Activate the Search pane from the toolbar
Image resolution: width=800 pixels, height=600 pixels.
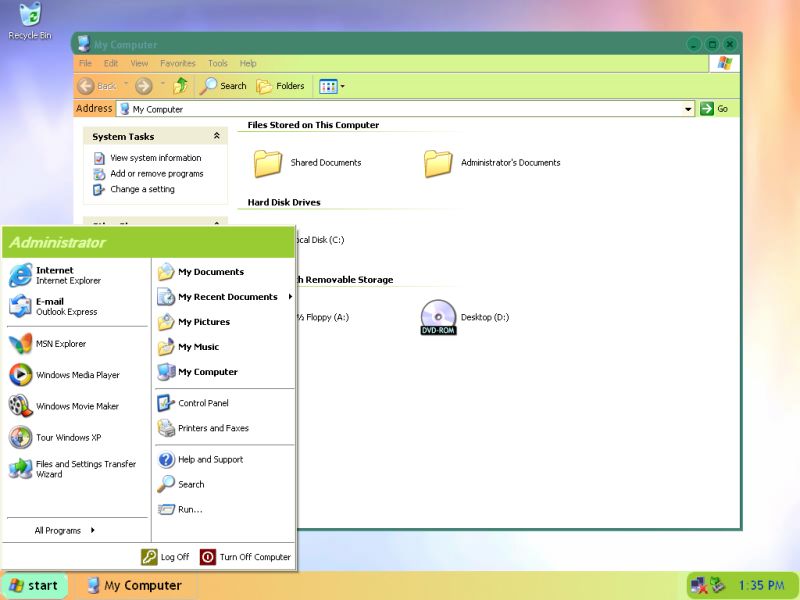tap(224, 86)
